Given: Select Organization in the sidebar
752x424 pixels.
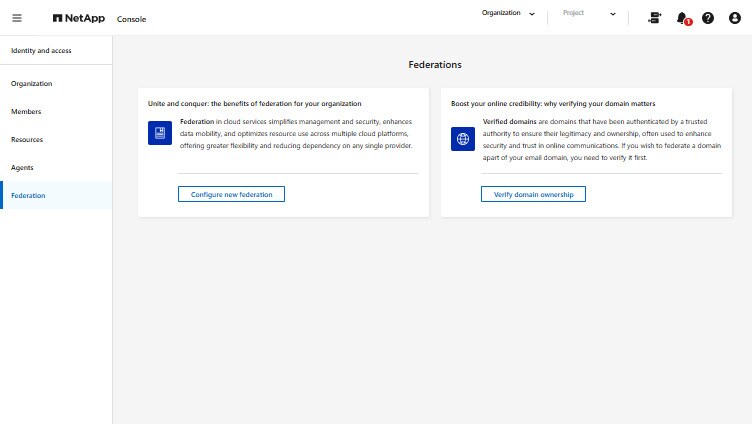Looking at the screenshot, I should [32, 84].
